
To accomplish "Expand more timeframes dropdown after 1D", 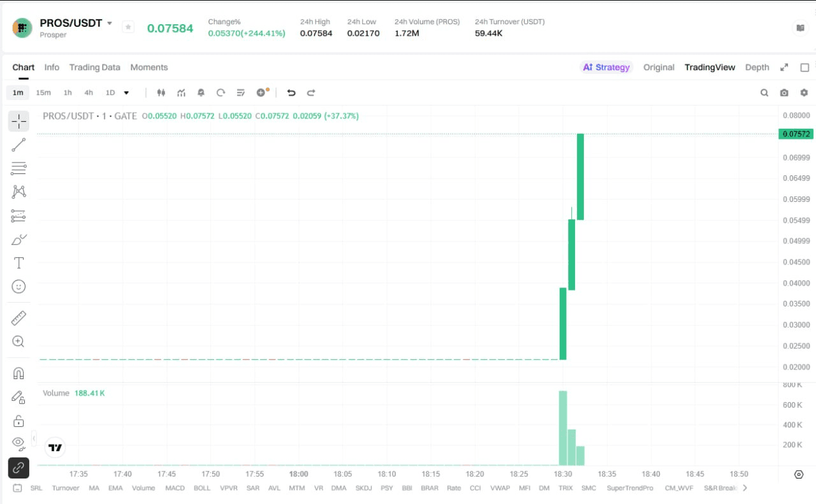I will [x=126, y=92].
